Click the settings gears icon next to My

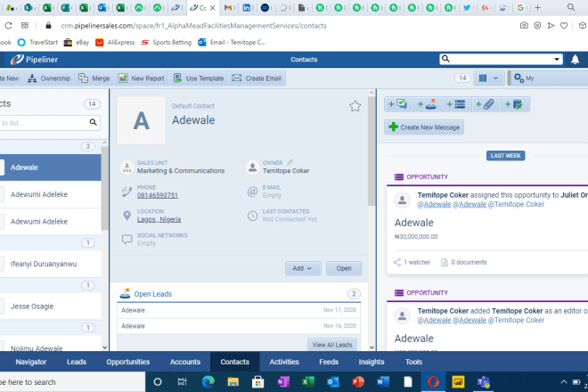pyautogui.click(x=519, y=78)
